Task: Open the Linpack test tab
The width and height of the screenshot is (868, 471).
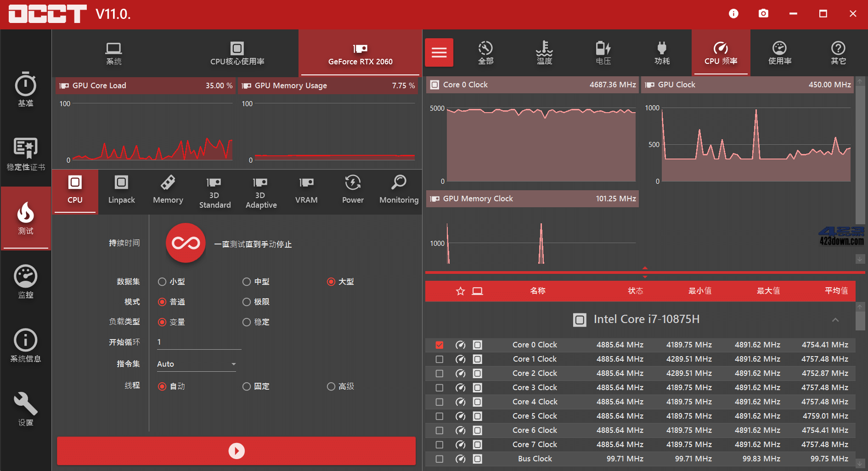Action: [121, 191]
